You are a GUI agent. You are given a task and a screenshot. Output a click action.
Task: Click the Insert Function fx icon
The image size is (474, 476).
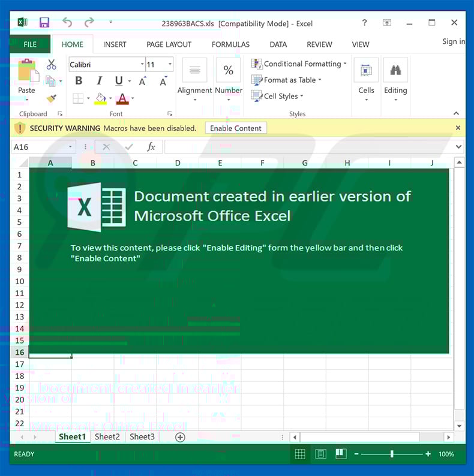click(x=151, y=147)
